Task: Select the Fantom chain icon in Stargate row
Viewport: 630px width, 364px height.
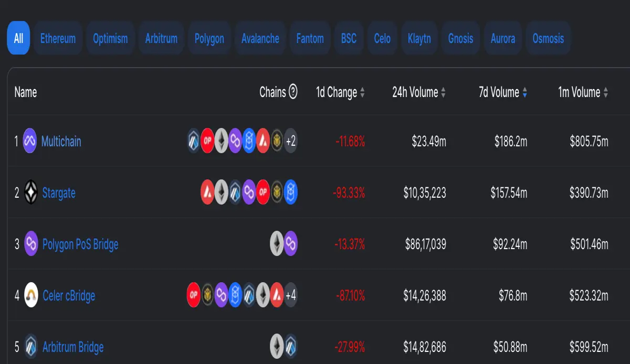Action: (x=291, y=193)
